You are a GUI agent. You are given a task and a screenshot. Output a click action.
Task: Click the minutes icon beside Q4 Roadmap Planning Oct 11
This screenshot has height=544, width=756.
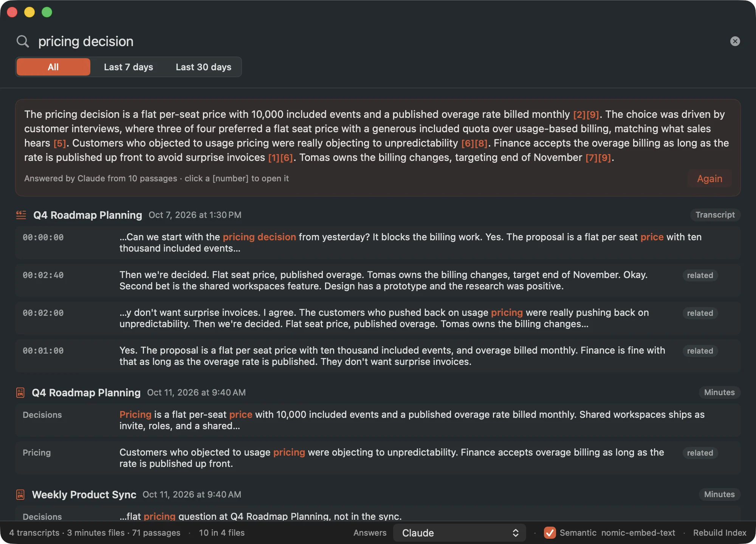point(20,393)
